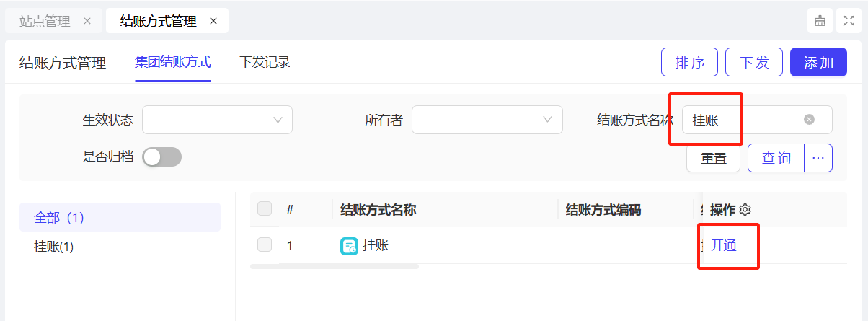Toggle the 是否归档 switch

click(161, 157)
